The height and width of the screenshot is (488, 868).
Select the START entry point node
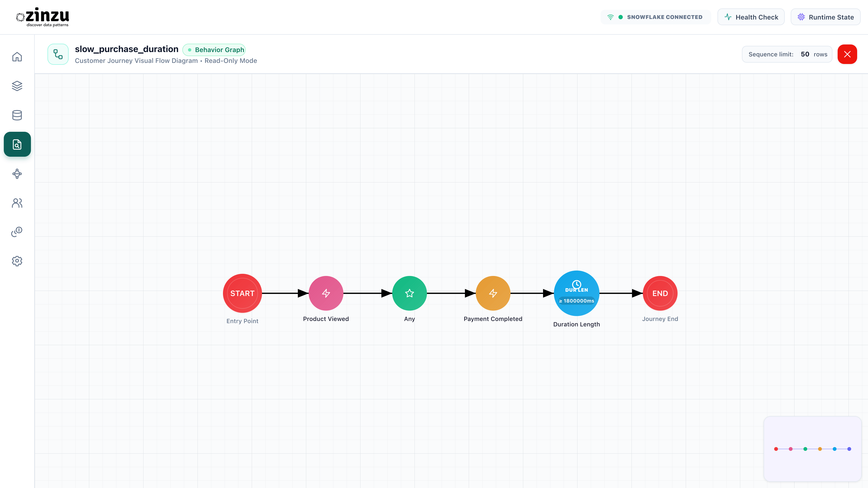coord(242,293)
